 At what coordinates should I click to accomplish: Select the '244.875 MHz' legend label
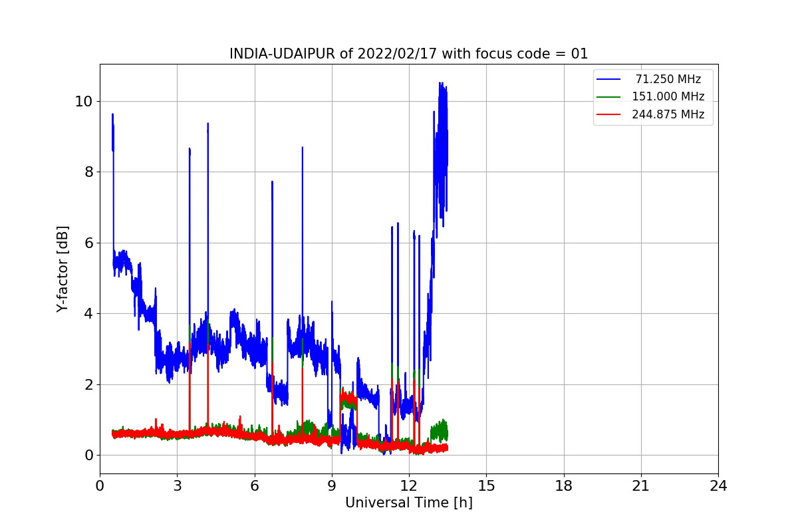click(x=668, y=114)
